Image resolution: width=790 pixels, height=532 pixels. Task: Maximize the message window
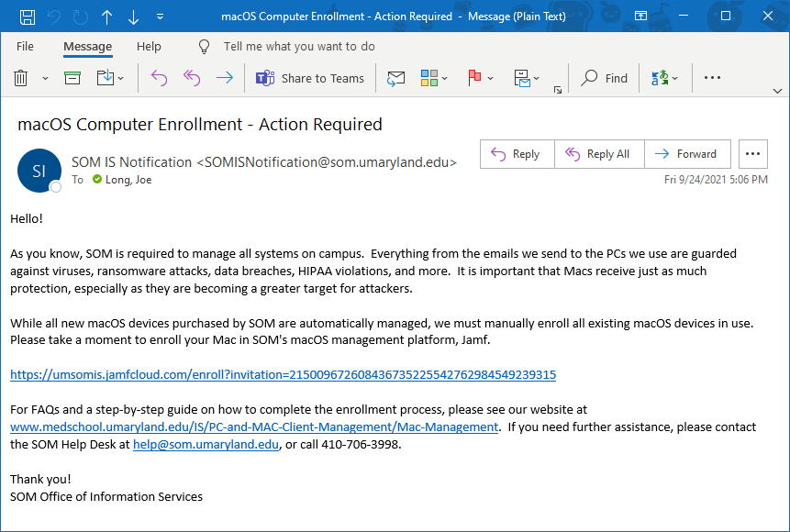(x=726, y=17)
